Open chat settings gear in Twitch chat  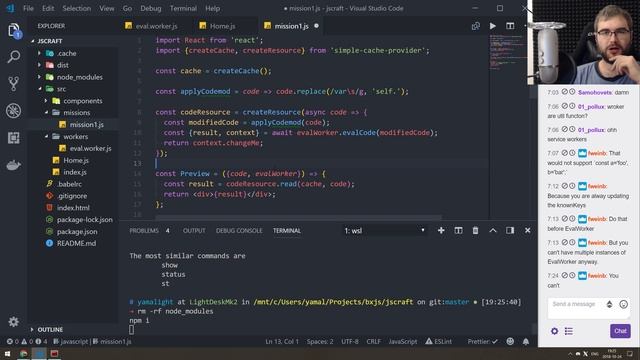tap(554, 331)
